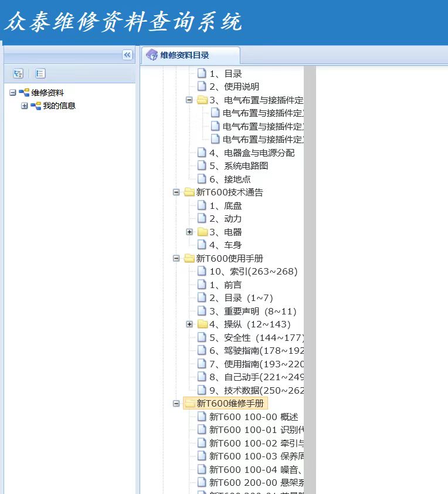This screenshot has height=494, width=448.
Task: Open 新T600 100-00 概述 document
Action: 253,417
